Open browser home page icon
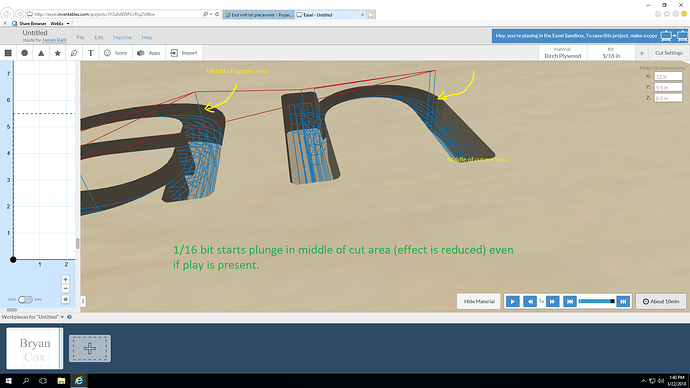The height and width of the screenshot is (388, 690). tap(658, 14)
